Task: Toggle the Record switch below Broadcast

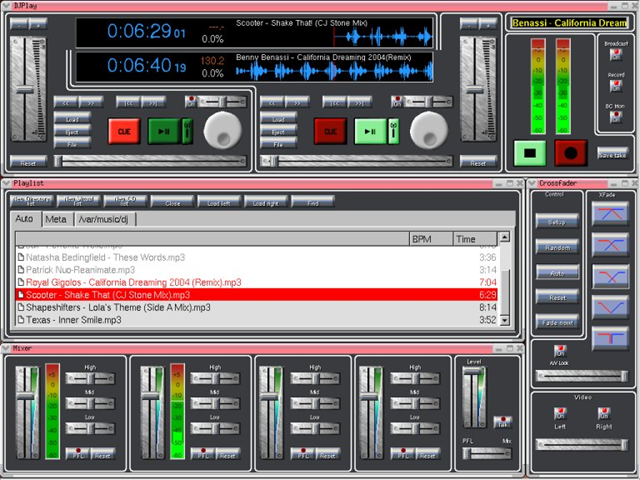Action: [x=616, y=86]
